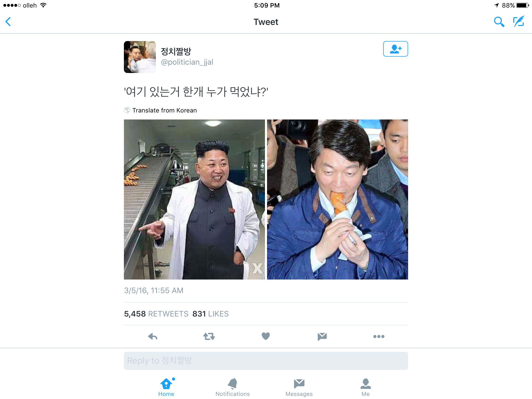Focus the Reply to input field
Screen dimensions: 532x399
pos(266,361)
